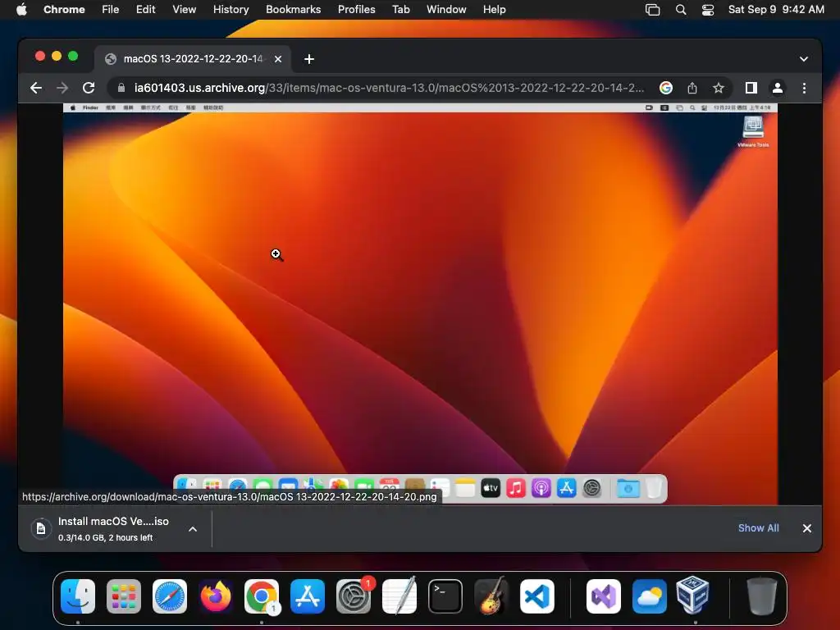Zoom into the Ventura screenshot image
The image size is (840, 630).
(x=420, y=304)
